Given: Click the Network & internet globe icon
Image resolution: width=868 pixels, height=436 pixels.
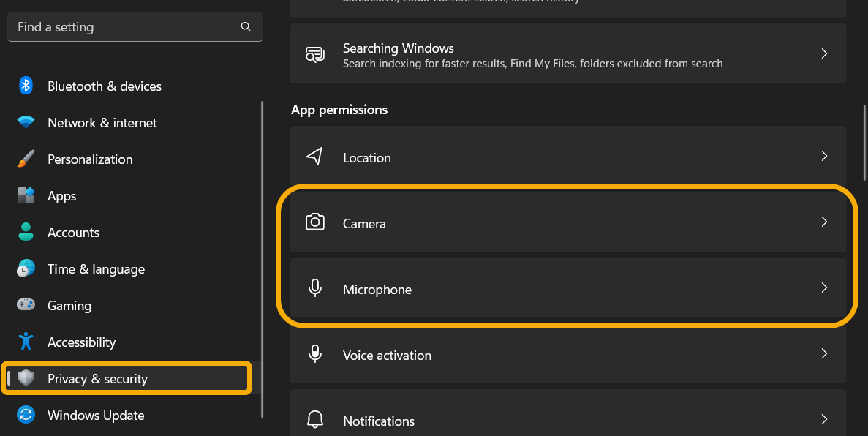Looking at the screenshot, I should (x=26, y=122).
